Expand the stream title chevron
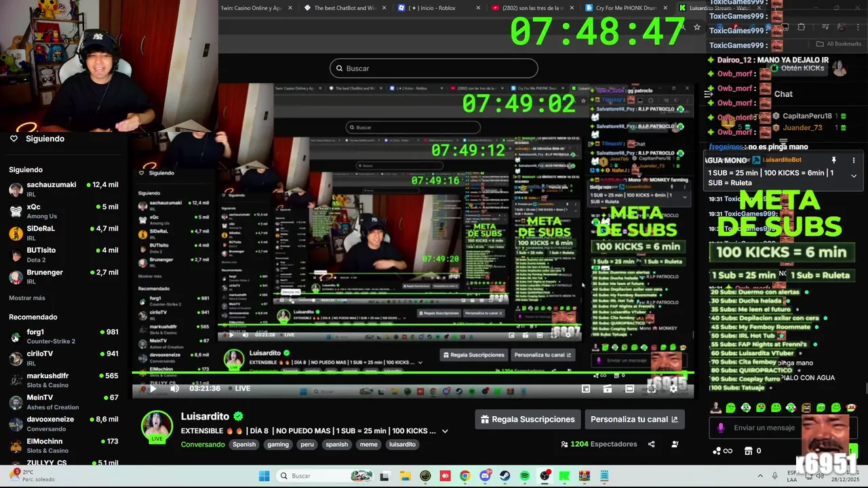 tap(445, 431)
